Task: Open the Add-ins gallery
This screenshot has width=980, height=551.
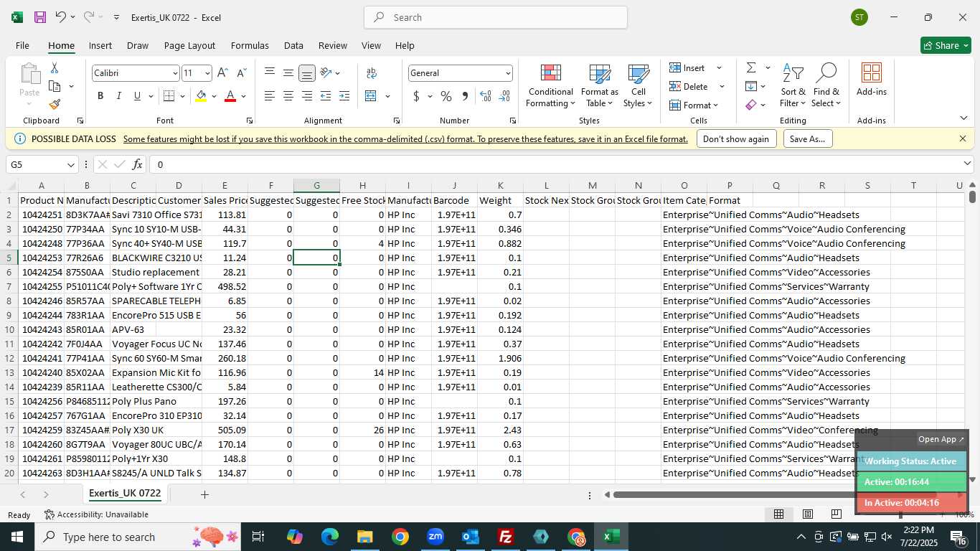Action: coord(871,80)
